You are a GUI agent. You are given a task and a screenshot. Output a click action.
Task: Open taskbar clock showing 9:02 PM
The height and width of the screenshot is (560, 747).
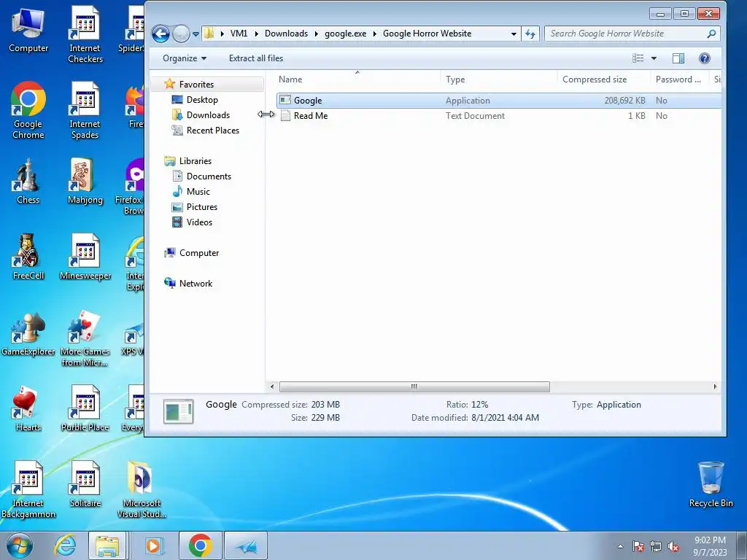[x=710, y=545]
